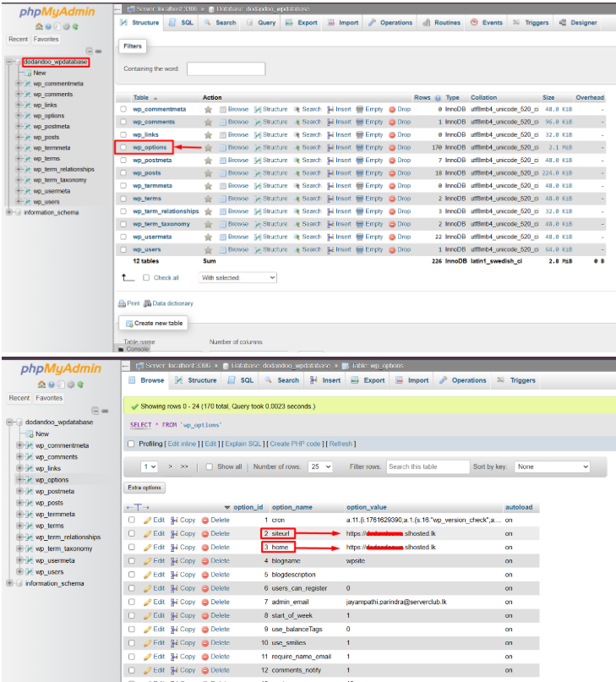Switch to the Designer tab
Image resolution: width=616 pixels, height=682 pixels.
tap(579, 23)
